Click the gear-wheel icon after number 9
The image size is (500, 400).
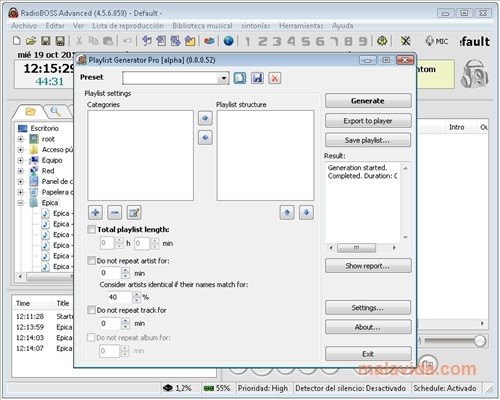382,41
